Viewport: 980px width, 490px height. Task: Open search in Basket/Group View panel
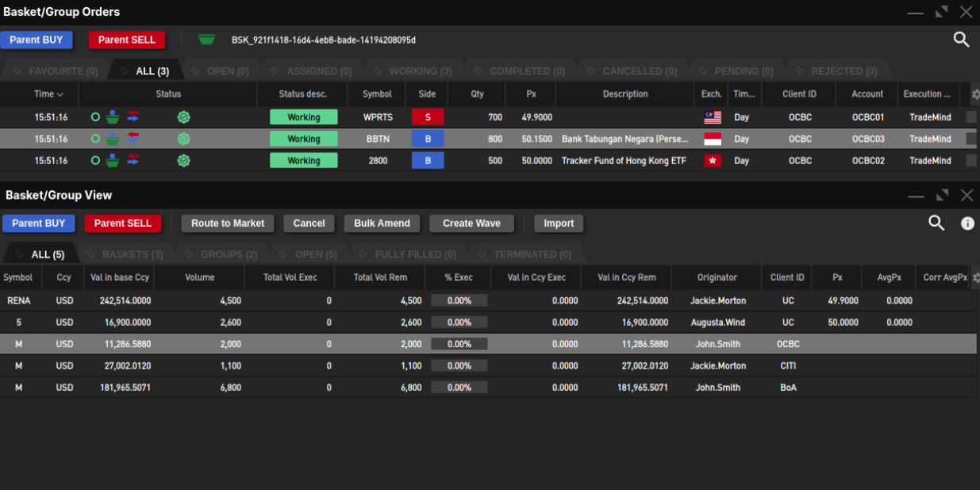click(936, 224)
